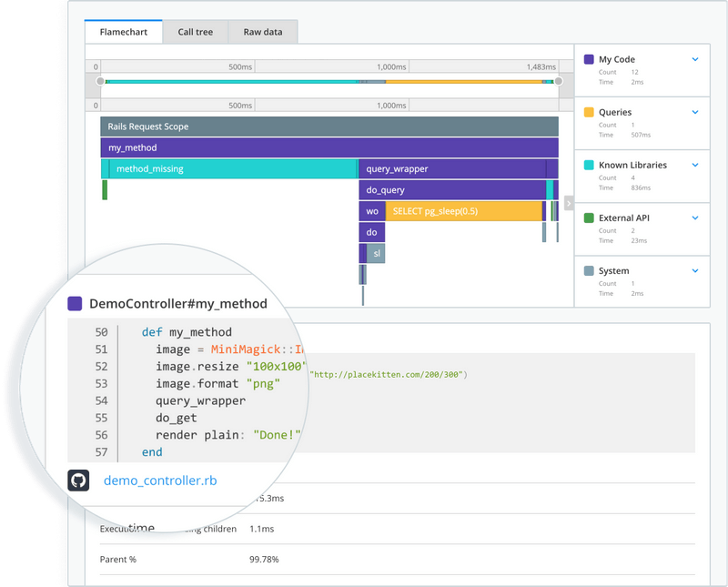Click the purple DemoController#my_method icon
This screenshot has height=587, width=728.
(x=74, y=300)
